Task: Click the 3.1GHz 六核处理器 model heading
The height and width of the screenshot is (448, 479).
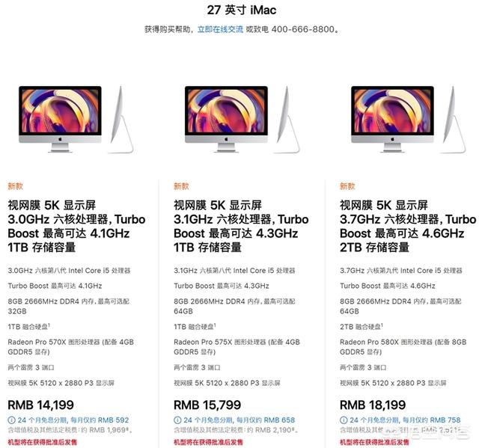Action: [241, 226]
